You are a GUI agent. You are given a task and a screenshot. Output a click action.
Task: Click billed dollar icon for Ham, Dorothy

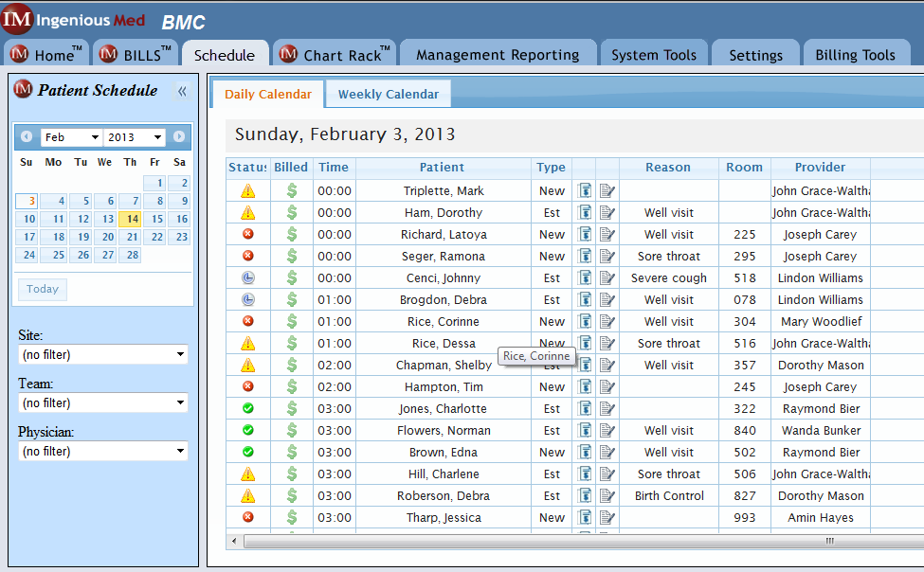point(292,213)
